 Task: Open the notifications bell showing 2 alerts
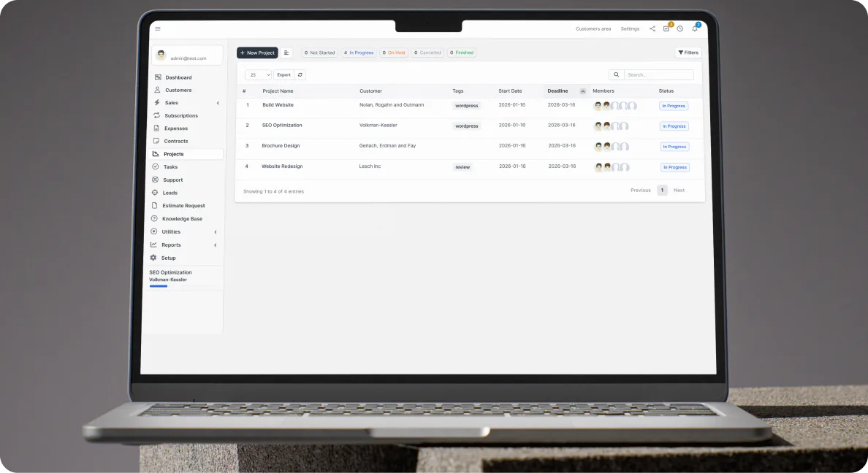pos(694,28)
